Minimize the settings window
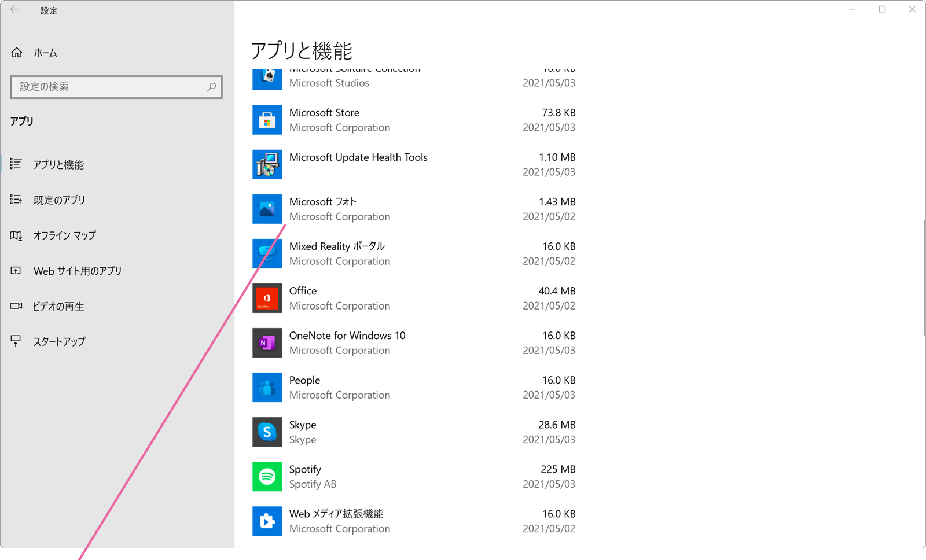Image resolution: width=926 pixels, height=560 pixels. click(852, 9)
